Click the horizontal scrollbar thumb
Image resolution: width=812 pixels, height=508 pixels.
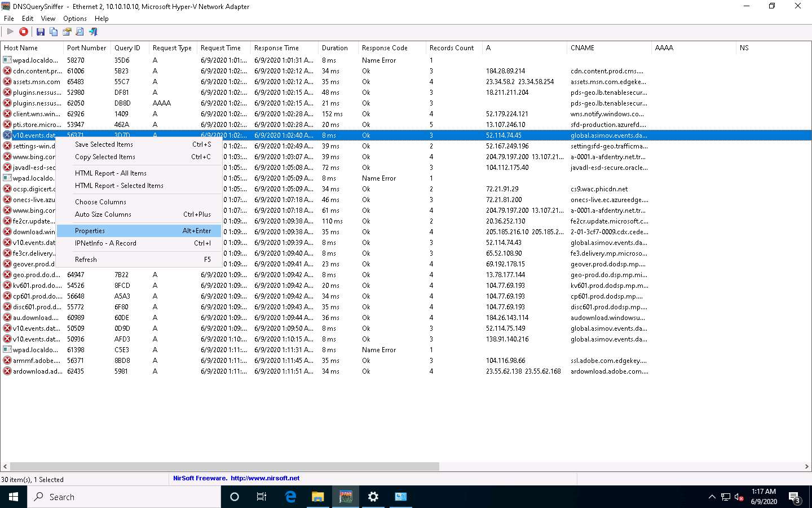(224, 467)
